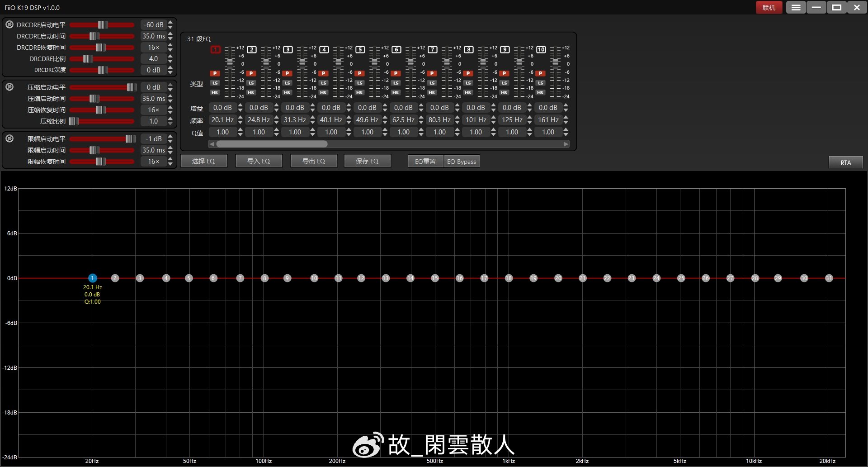Image resolution: width=868 pixels, height=467 pixels.
Task: Click the 限幅 limiter section reset icon
Action: 9,138
